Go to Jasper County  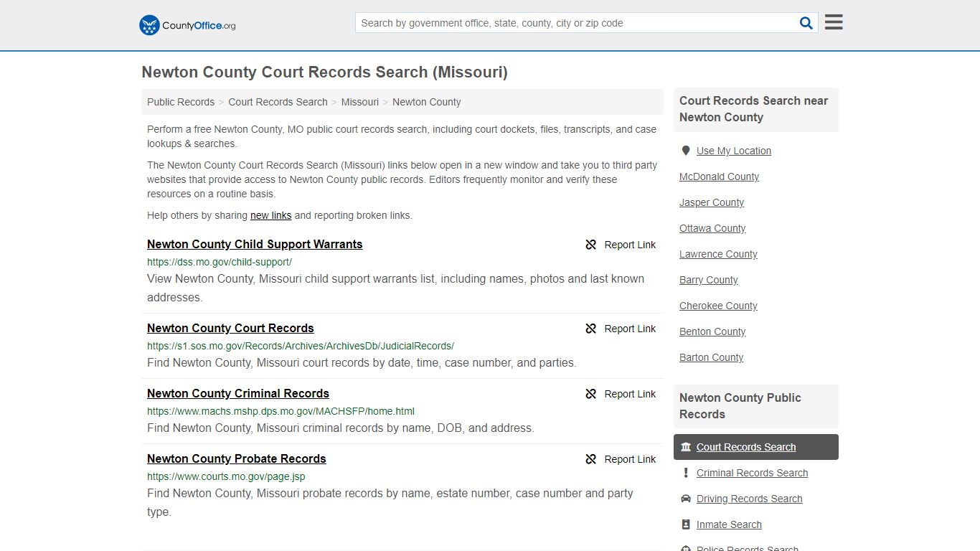coord(712,202)
